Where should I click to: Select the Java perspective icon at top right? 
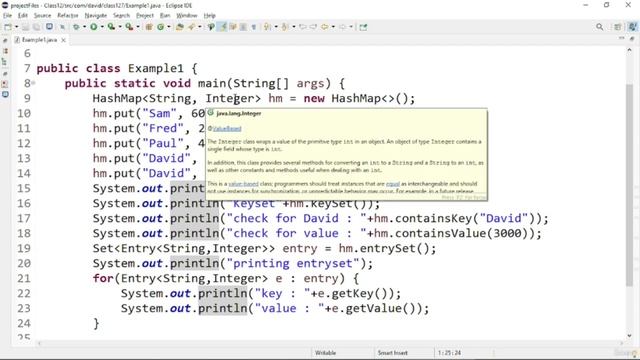(633, 27)
